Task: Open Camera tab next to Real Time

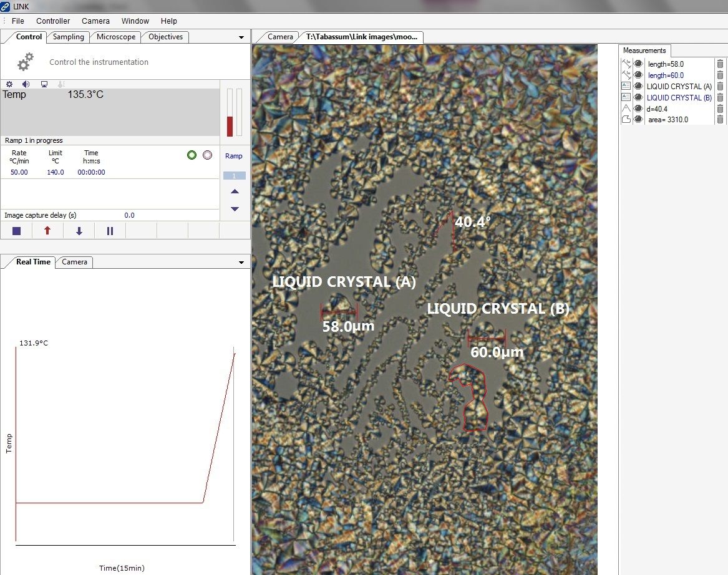Action: [x=74, y=262]
